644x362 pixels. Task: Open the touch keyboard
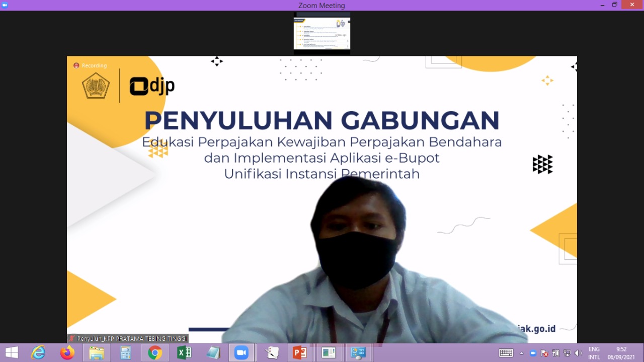tap(506, 353)
